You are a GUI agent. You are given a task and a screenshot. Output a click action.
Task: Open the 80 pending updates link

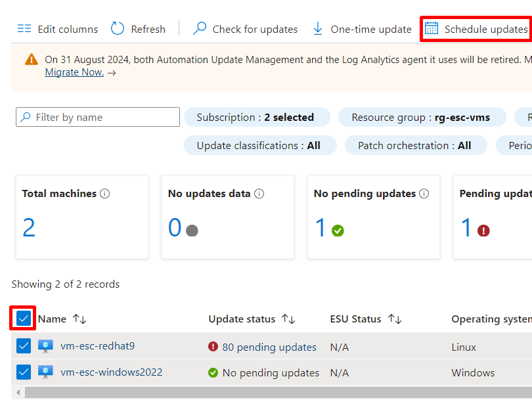(269, 347)
